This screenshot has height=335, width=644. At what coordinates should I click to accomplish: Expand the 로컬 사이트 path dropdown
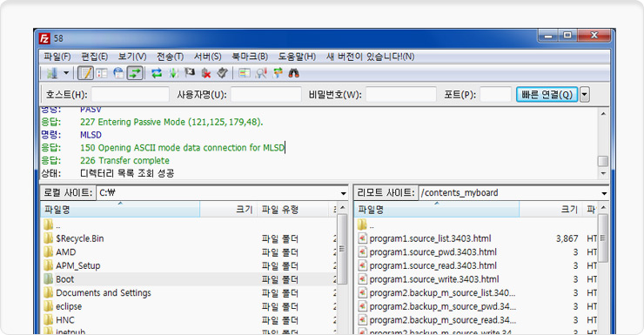pos(344,193)
